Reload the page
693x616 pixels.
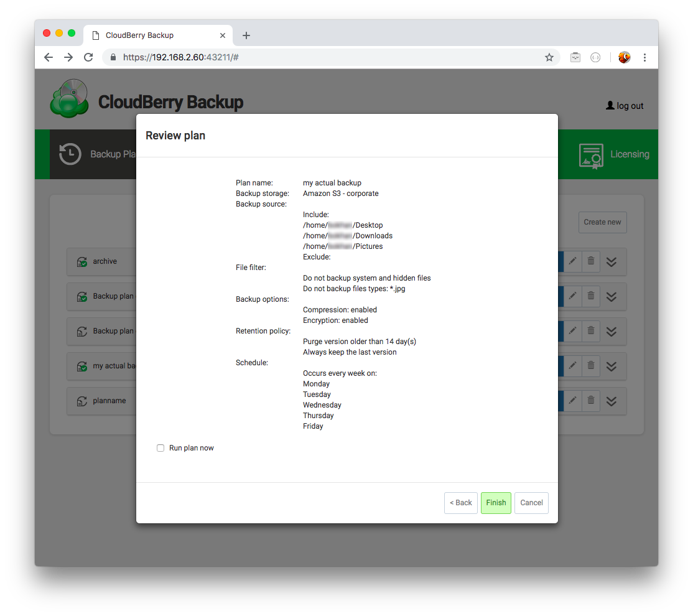point(88,57)
